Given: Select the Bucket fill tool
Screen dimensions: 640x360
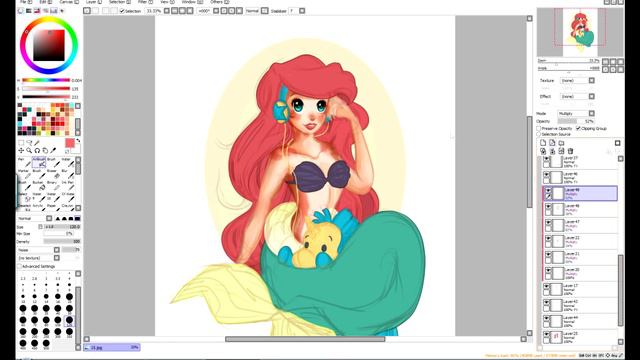Looking at the screenshot, I should (x=39, y=185).
